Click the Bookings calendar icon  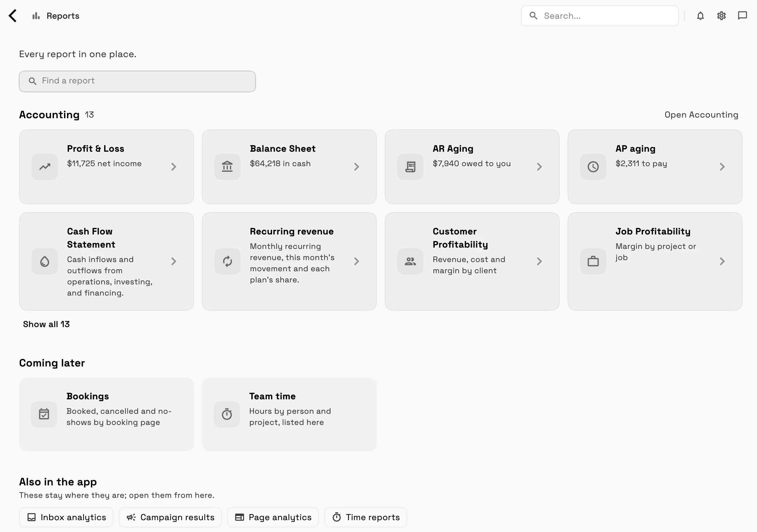point(44,414)
